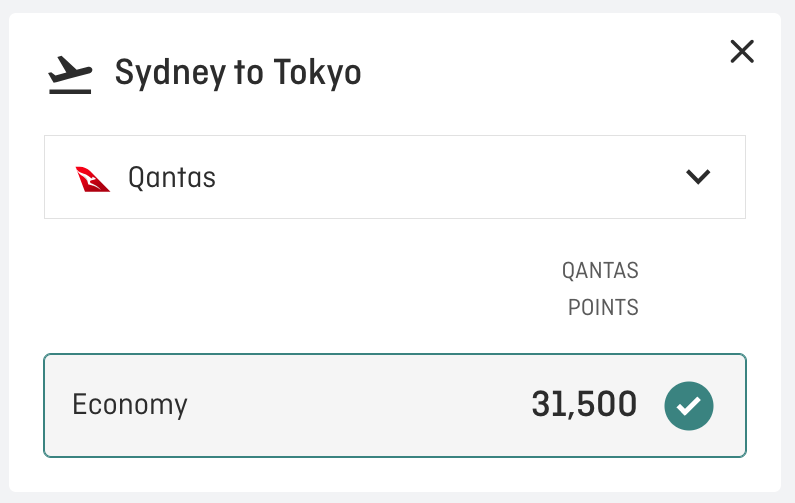Click the Sydney to Tokyo heading
795x503 pixels.
(238, 74)
